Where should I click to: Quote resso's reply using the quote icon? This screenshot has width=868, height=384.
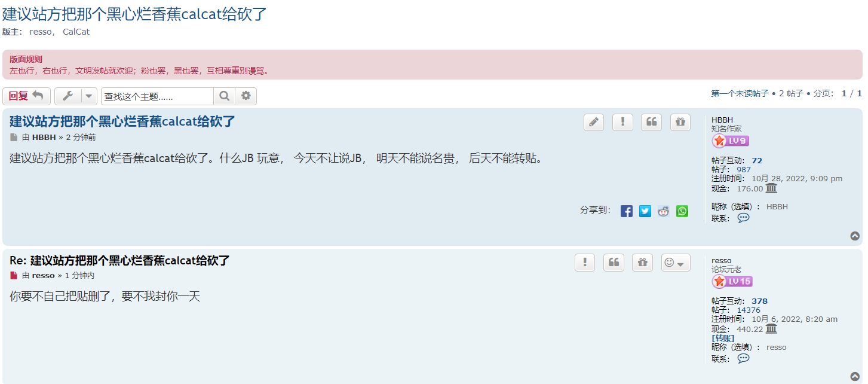614,263
